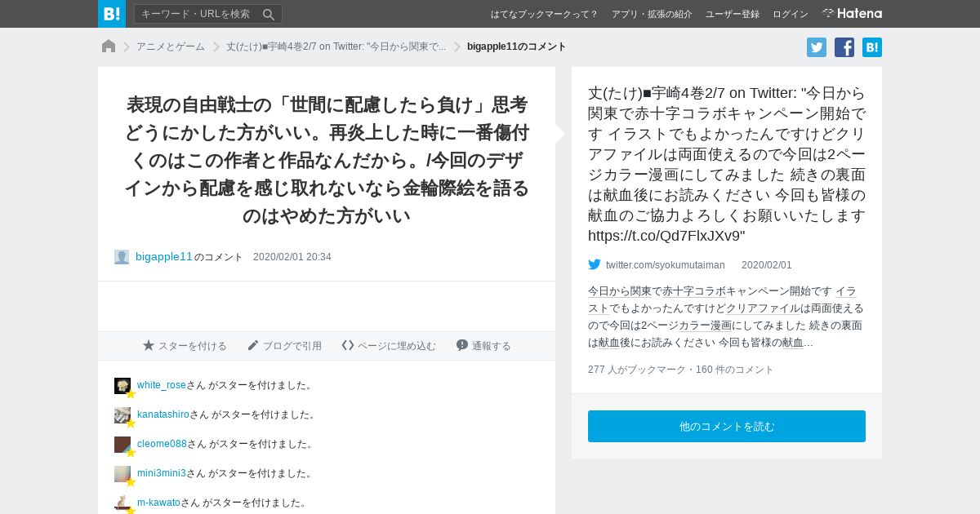Screen dimensions: 980x514
Task: Click スターを付ける star button
Action: click(185, 346)
